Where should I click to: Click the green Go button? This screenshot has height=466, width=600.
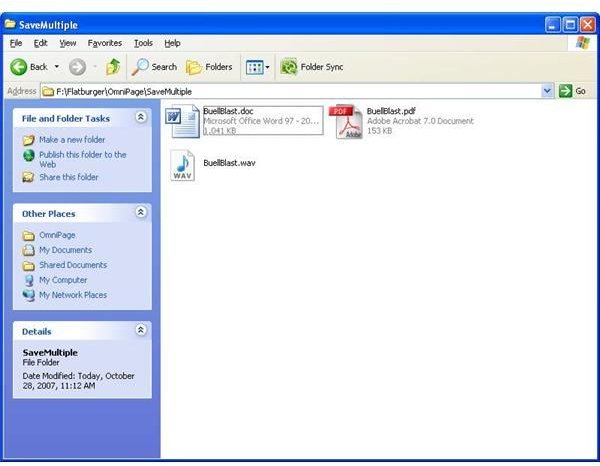click(x=572, y=91)
